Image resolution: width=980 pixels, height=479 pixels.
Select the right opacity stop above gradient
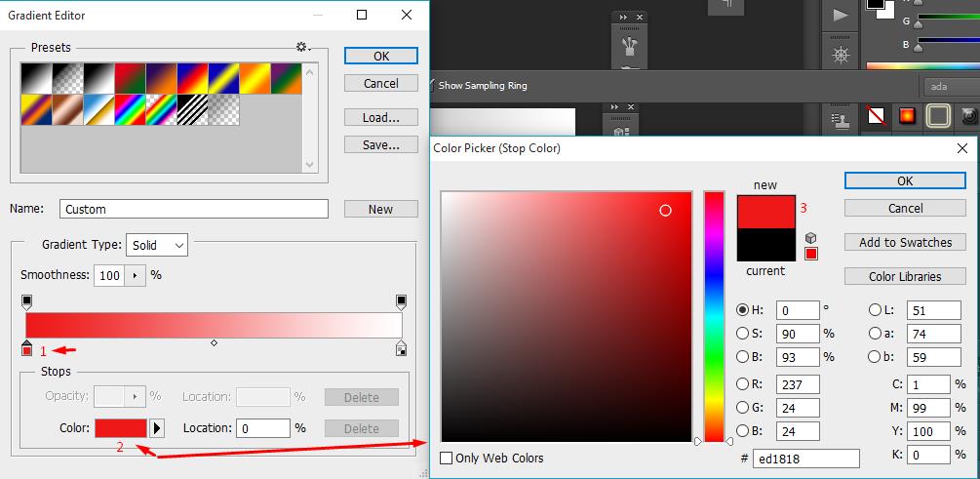click(401, 302)
